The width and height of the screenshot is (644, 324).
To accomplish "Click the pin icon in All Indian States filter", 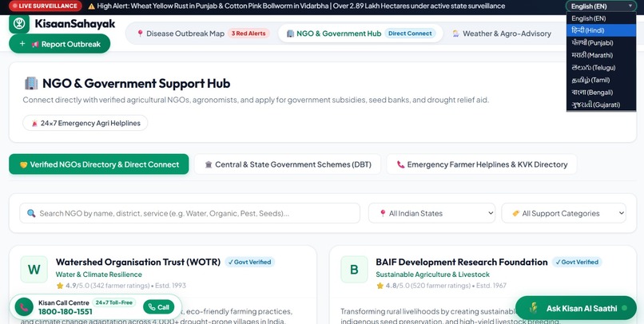I will coord(383,213).
